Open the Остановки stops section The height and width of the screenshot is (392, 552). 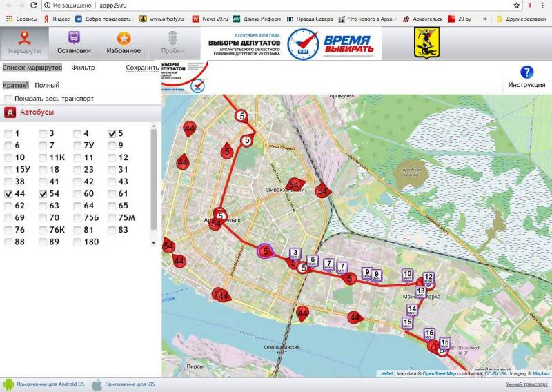tap(73, 43)
